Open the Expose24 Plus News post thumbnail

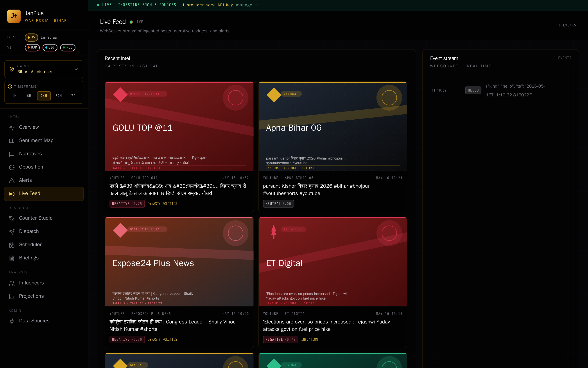[x=179, y=262]
